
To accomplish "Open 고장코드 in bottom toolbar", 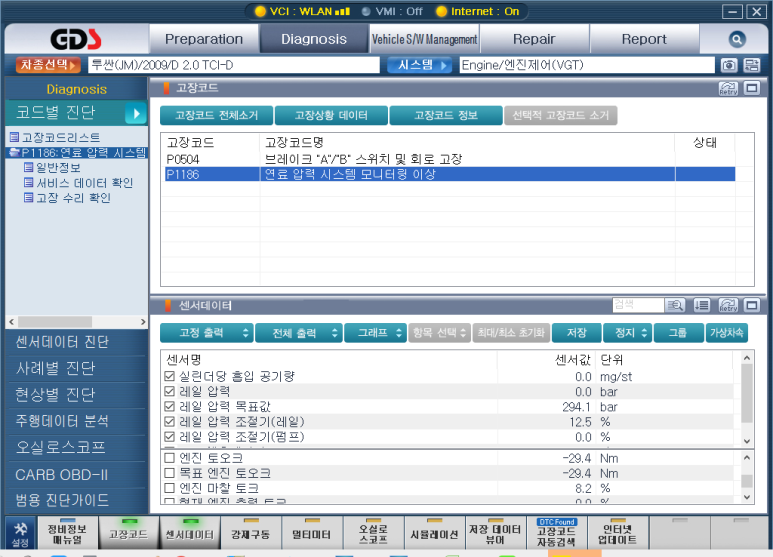I will tap(129, 533).
